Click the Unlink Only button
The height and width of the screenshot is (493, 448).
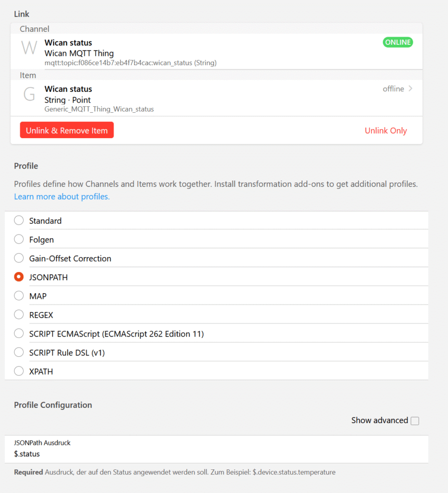(385, 130)
